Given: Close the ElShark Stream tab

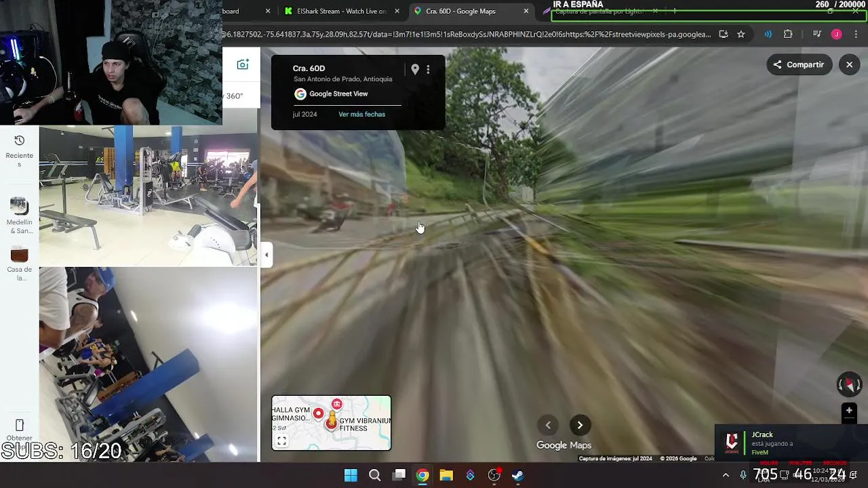Looking at the screenshot, I should tap(397, 11).
